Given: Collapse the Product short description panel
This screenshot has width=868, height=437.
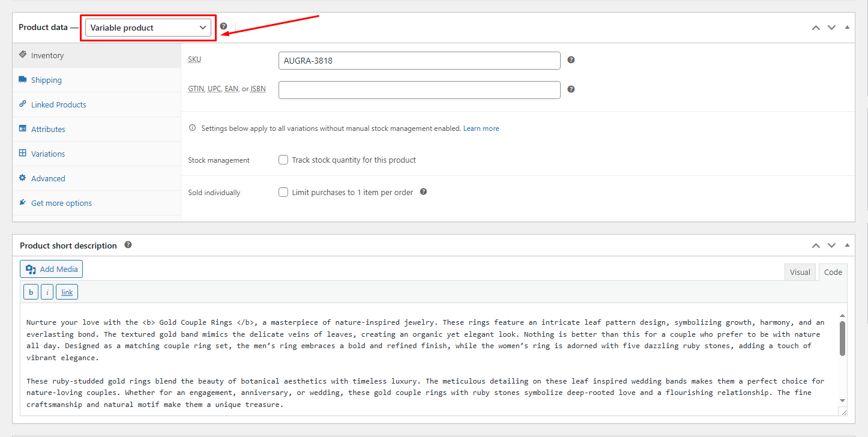Looking at the screenshot, I should 847,246.
